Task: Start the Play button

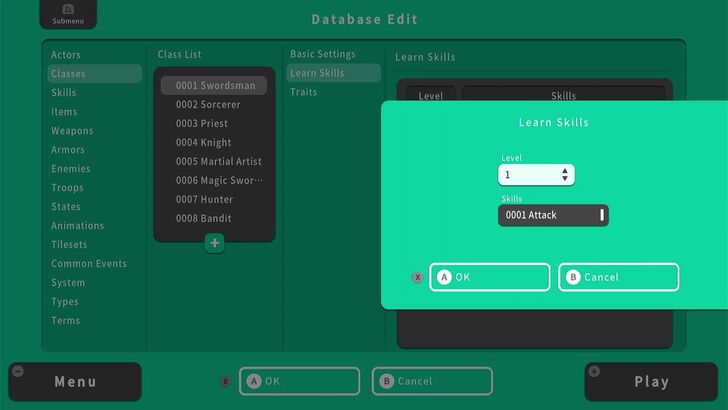Action: pyautogui.click(x=651, y=382)
